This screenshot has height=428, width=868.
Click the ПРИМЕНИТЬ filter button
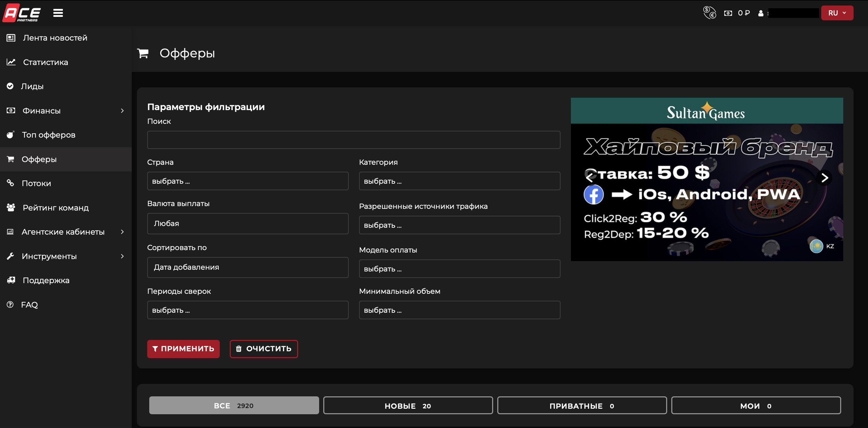coord(183,349)
